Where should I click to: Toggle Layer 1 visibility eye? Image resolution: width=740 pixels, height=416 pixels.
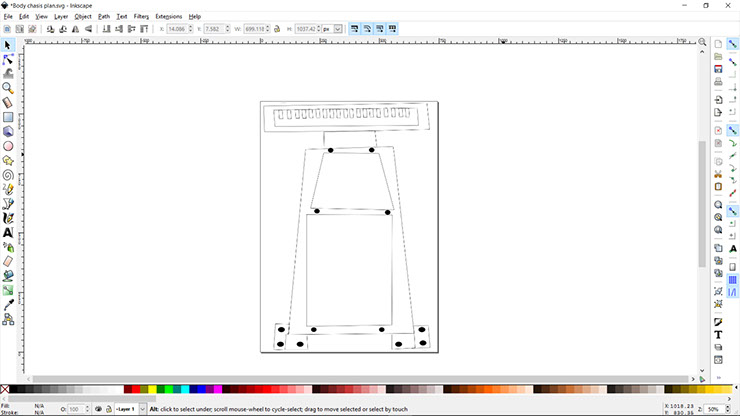coord(98,409)
